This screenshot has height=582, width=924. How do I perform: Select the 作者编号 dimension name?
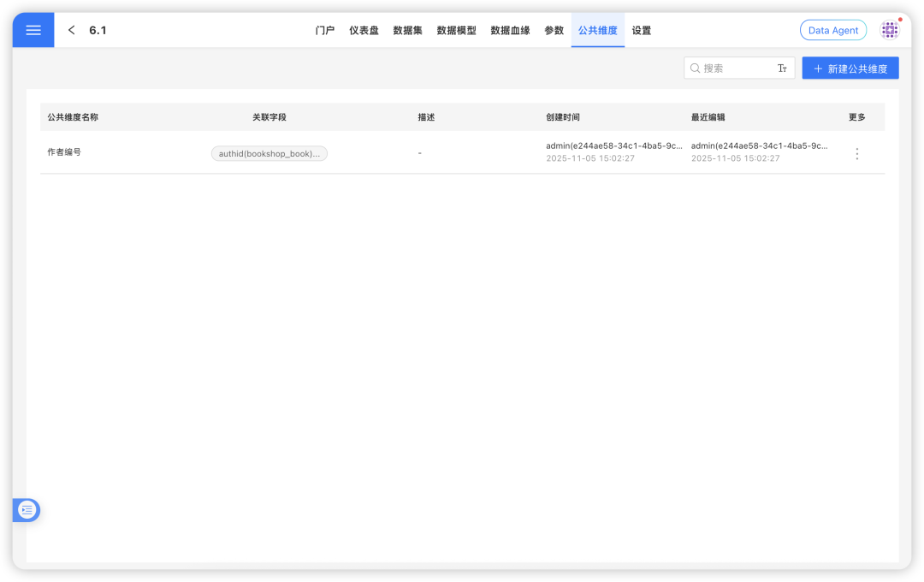(x=64, y=152)
